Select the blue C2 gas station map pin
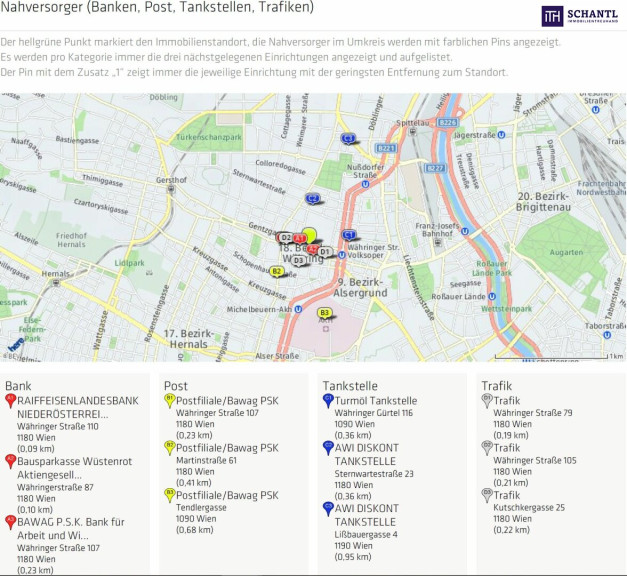The image size is (627, 576). (x=313, y=199)
